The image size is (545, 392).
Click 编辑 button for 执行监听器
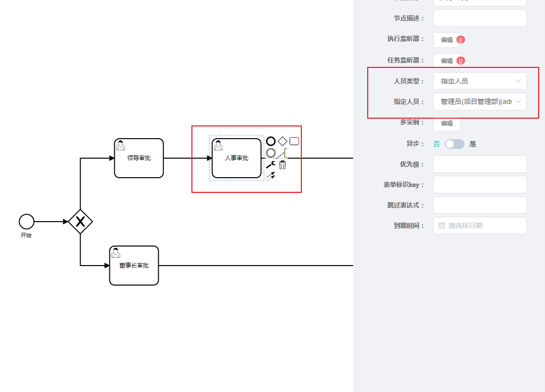coord(446,40)
